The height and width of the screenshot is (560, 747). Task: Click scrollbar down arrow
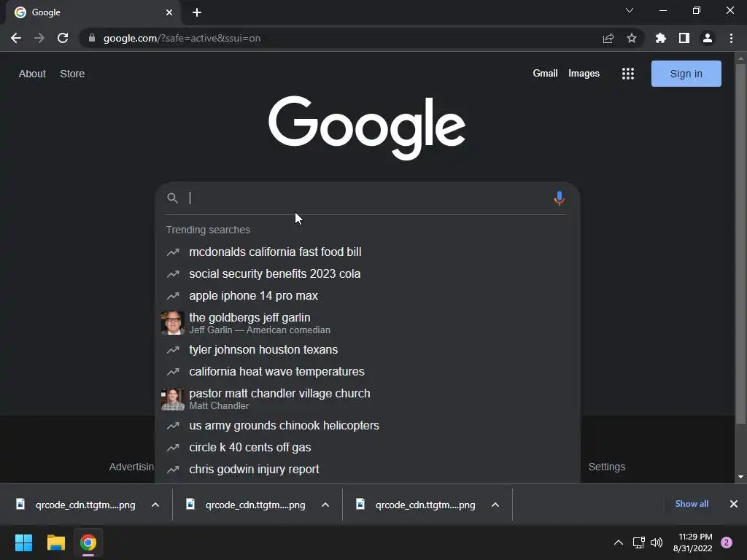point(740,477)
